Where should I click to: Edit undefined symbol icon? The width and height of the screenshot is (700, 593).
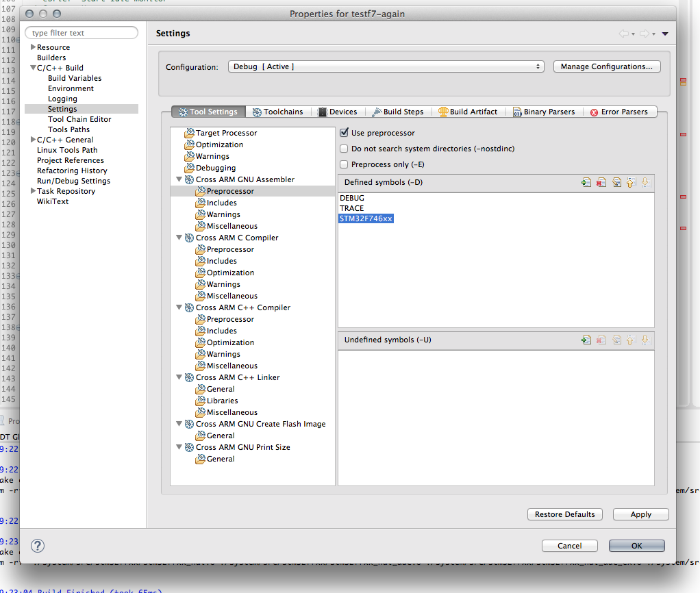pyautogui.click(x=616, y=340)
